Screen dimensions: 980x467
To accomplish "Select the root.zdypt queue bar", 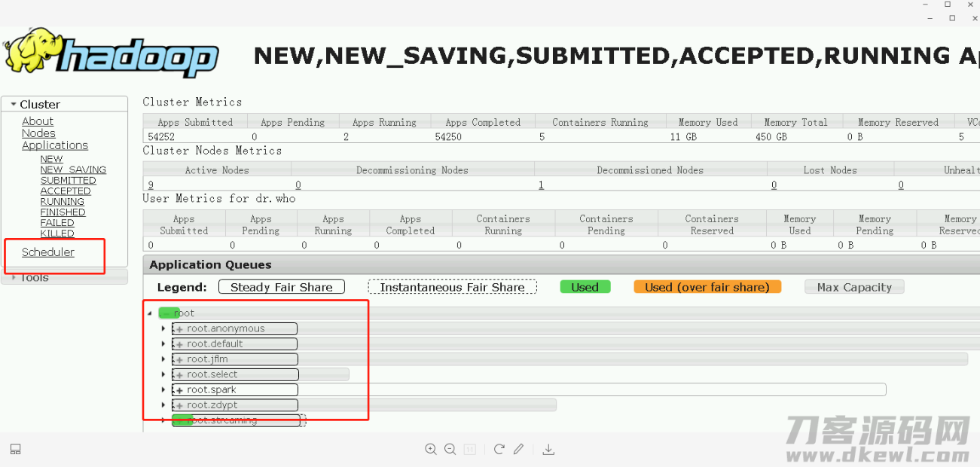I will tap(364, 405).
